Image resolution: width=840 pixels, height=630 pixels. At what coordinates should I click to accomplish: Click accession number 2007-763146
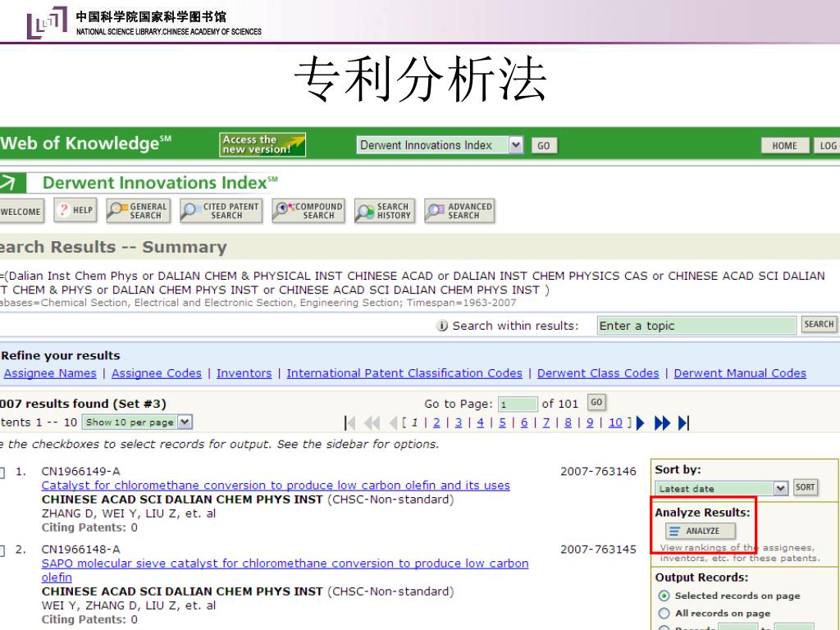[598, 472]
